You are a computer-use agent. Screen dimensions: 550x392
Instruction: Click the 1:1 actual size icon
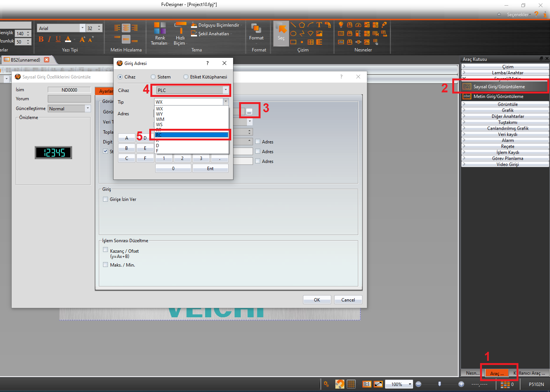(367, 384)
